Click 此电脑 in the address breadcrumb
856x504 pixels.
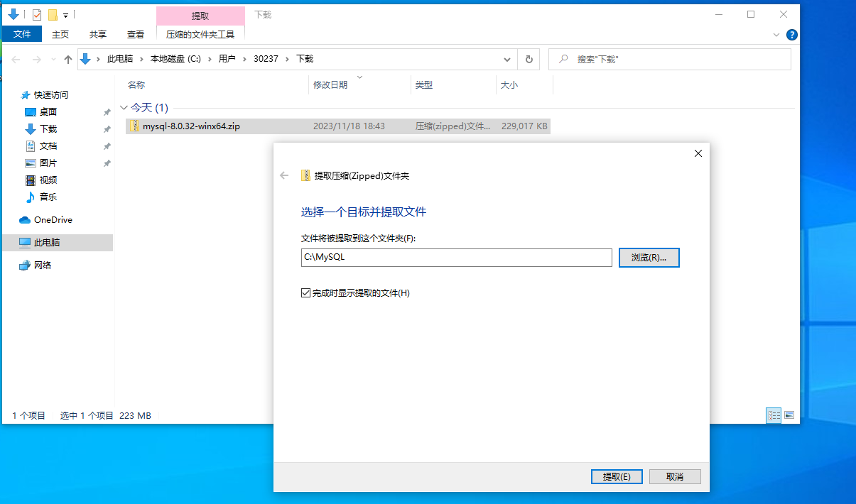tap(120, 59)
